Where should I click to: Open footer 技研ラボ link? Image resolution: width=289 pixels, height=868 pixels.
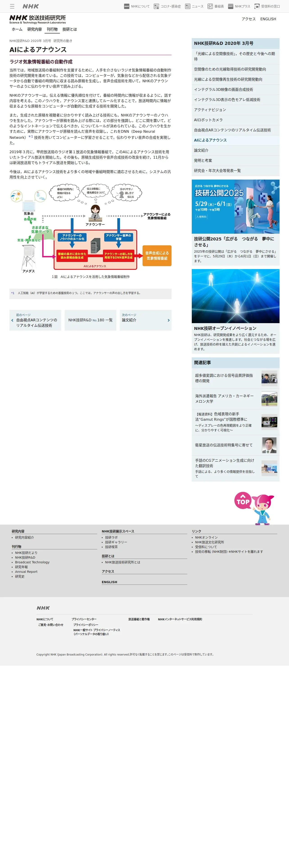coord(111,537)
